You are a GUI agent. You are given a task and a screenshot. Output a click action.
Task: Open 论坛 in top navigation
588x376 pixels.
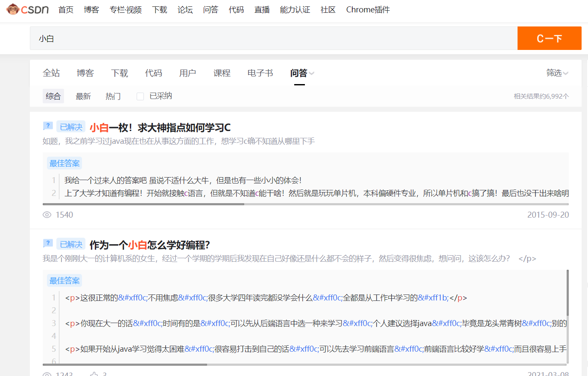(x=185, y=9)
